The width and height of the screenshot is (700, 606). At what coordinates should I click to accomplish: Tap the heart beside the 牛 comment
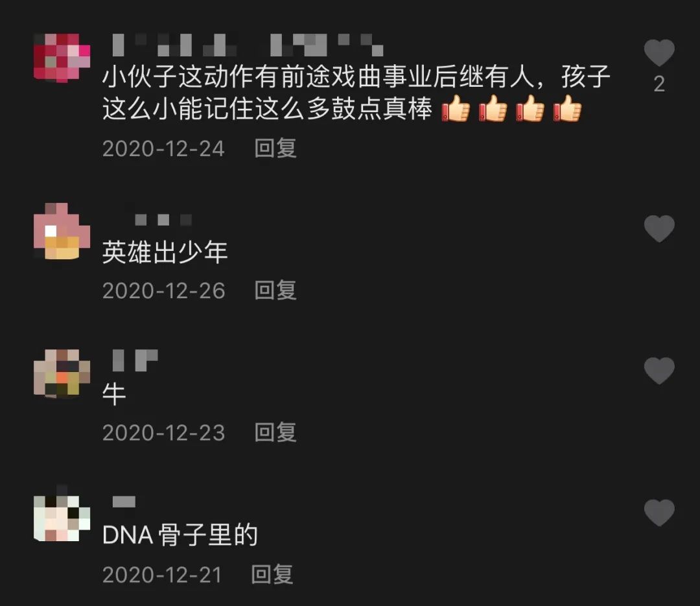tap(659, 370)
